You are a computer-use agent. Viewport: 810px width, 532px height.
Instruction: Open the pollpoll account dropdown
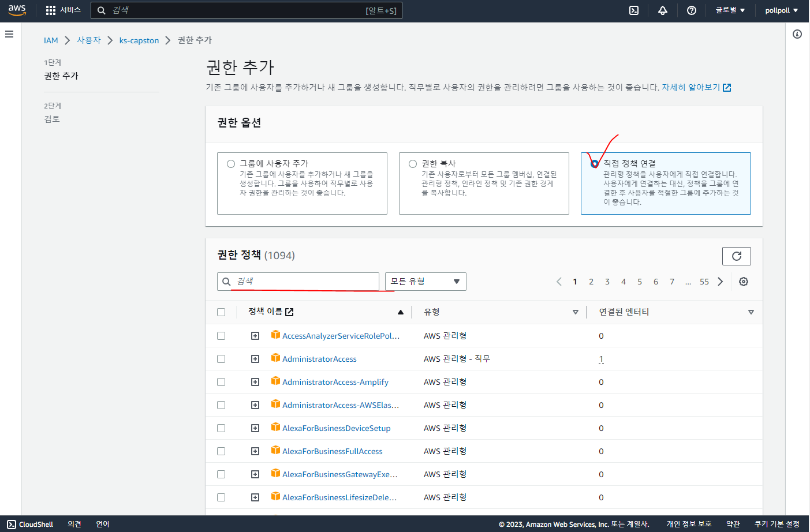(x=781, y=10)
